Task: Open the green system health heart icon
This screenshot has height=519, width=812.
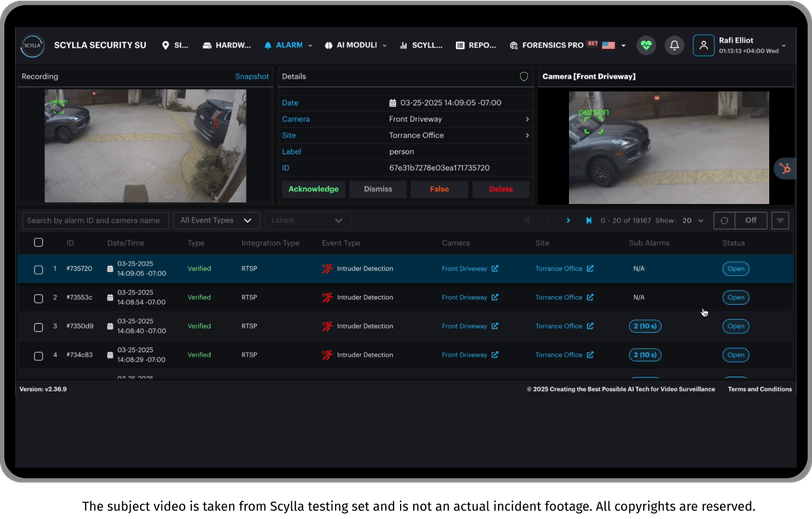Action: pyautogui.click(x=646, y=46)
